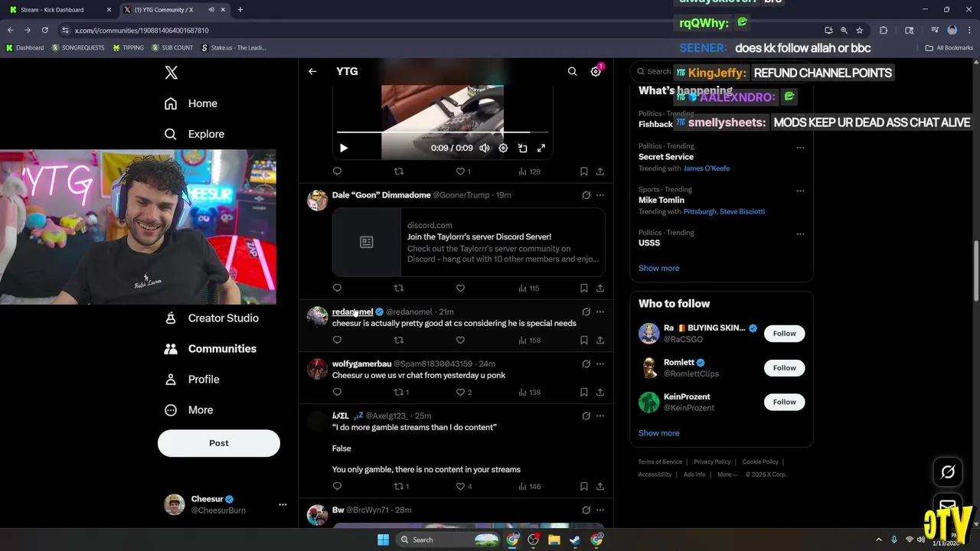Like Dale Dimmadome's Discord post

460,288
